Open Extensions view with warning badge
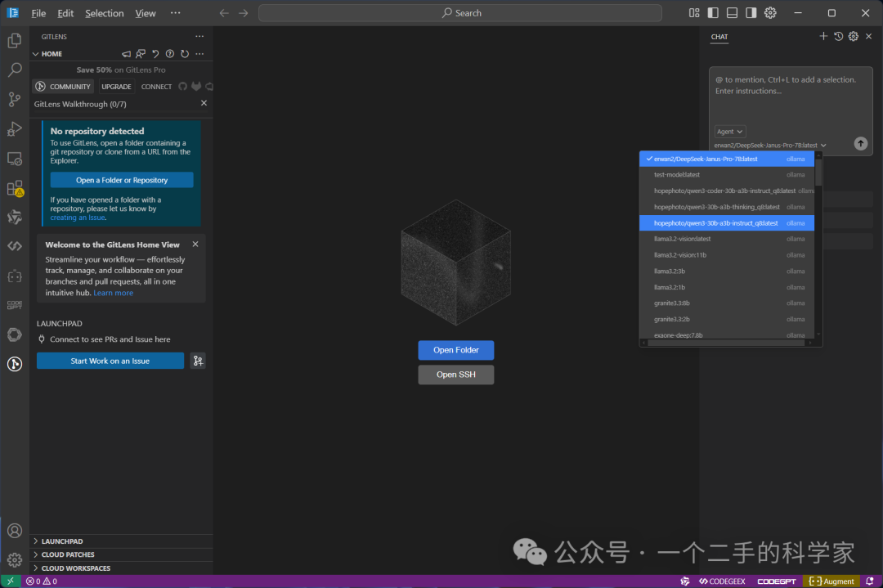This screenshot has height=588, width=883. 15,188
